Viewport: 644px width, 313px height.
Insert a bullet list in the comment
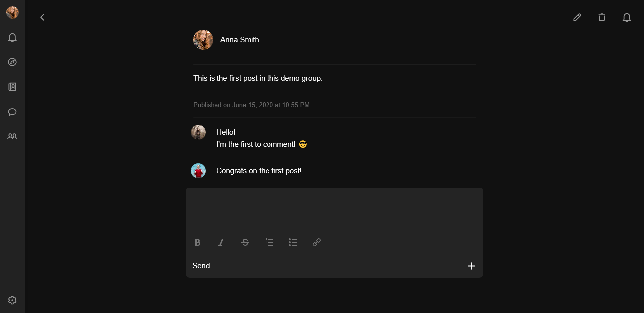coord(293,242)
